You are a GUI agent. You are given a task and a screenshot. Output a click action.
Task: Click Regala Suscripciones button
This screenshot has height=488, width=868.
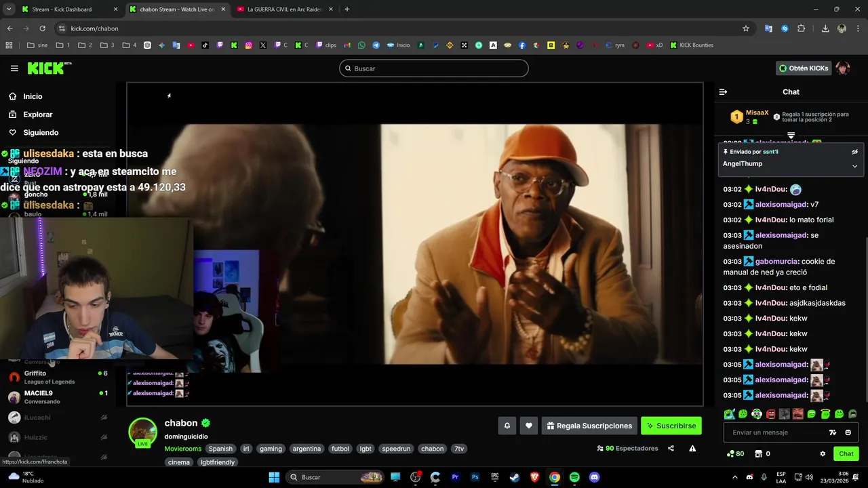[589, 426]
